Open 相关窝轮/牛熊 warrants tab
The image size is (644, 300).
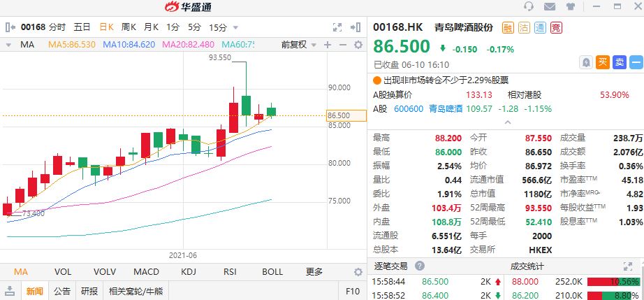tap(136, 292)
